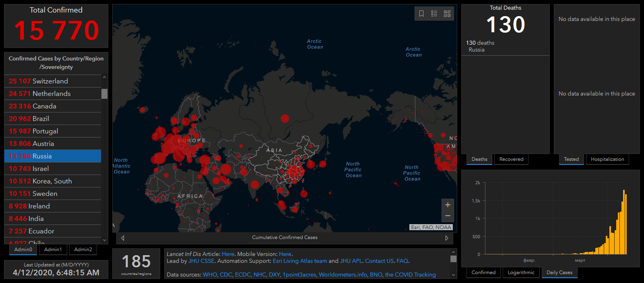Click the Esri, FAO, NOAA attribution
Screen dimensions: 644x283
431,227
